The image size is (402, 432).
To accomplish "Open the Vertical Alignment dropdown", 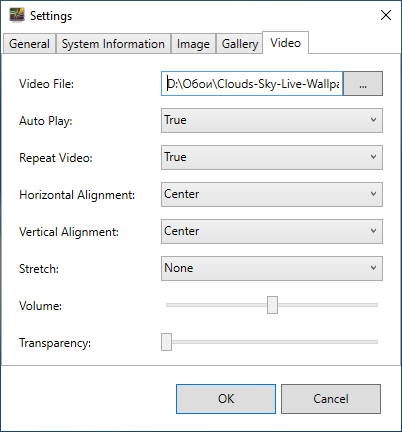I will click(272, 231).
